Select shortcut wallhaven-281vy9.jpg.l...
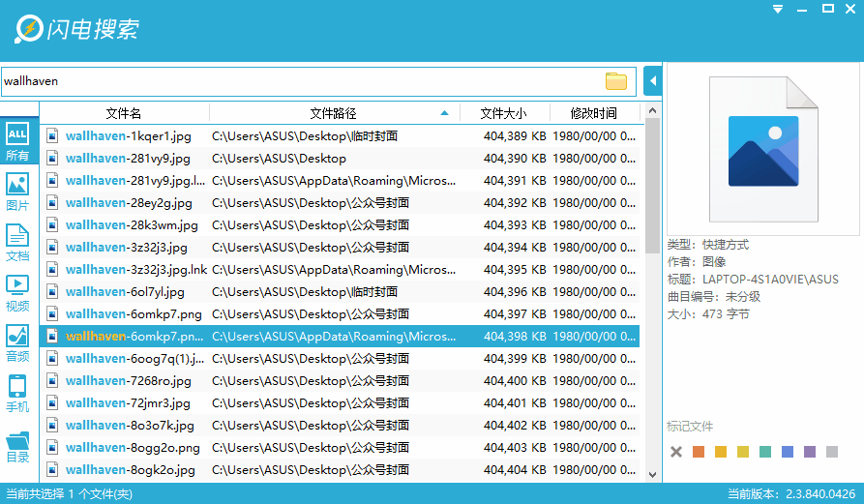The width and height of the screenshot is (864, 504). click(x=340, y=181)
